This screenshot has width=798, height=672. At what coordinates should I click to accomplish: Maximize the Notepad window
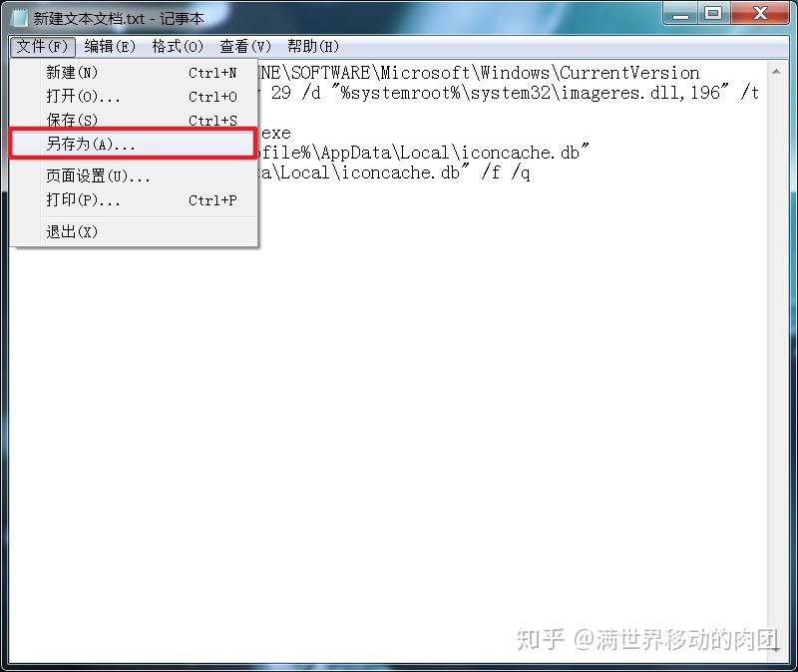pos(713,13)
